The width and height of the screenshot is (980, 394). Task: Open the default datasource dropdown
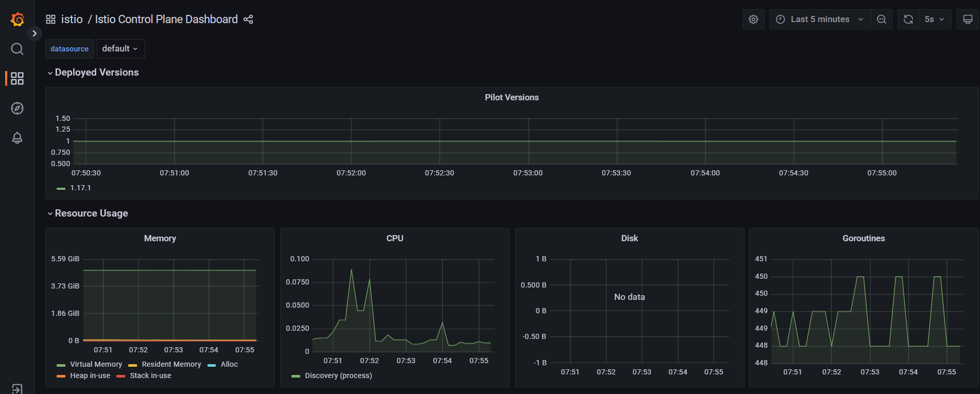121,48
